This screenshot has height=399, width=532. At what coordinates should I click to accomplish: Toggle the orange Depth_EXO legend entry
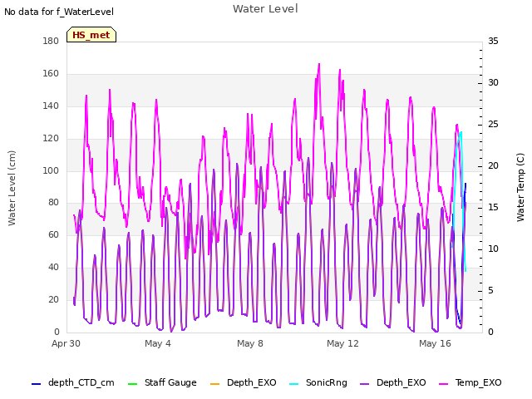pyautogui.click(x=244, y=383)
